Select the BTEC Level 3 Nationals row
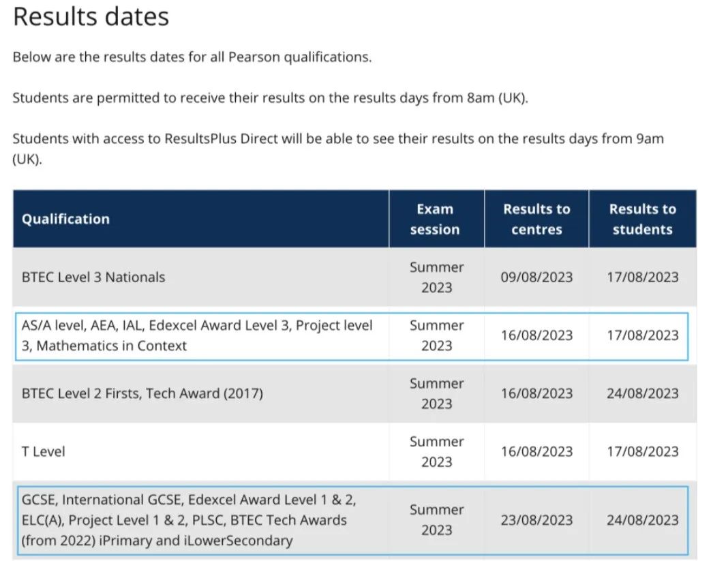728x561 pixels. [354, 277]
